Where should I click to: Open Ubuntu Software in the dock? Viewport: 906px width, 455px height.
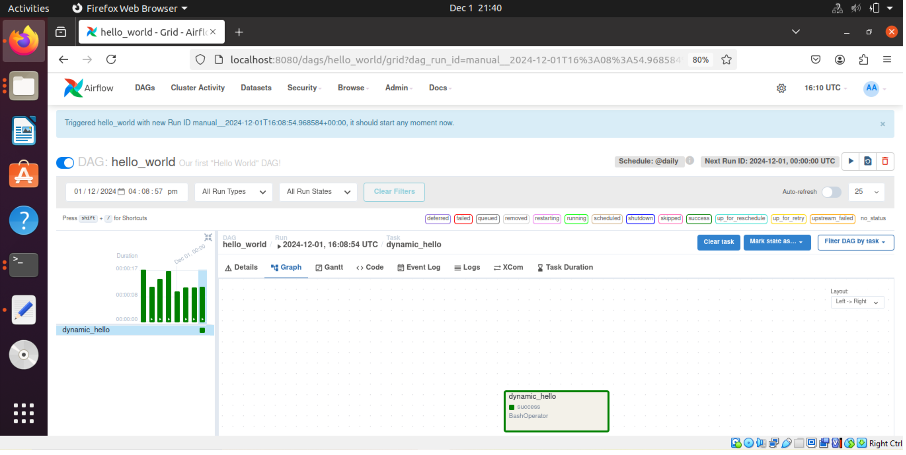click(x=24, y=175)
